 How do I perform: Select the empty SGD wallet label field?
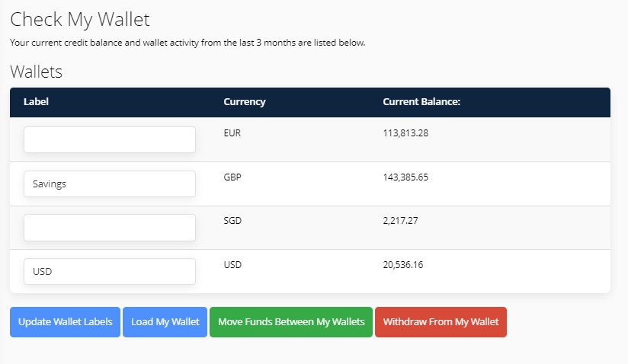coord(110,228)
